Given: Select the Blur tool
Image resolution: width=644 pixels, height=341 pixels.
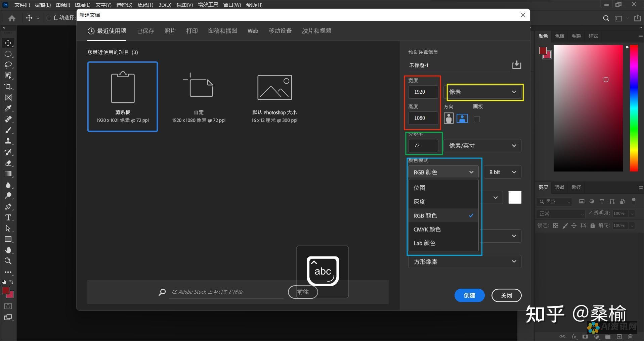Looking at the screenshot, I should pos(8,185).
